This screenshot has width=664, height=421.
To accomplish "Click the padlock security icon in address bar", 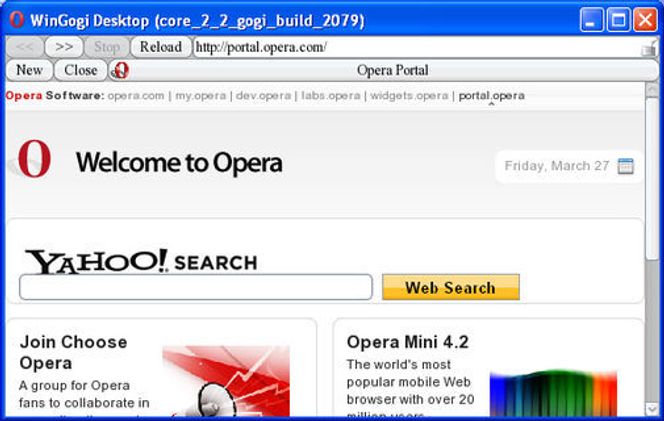I will click(x=649, y=49).
